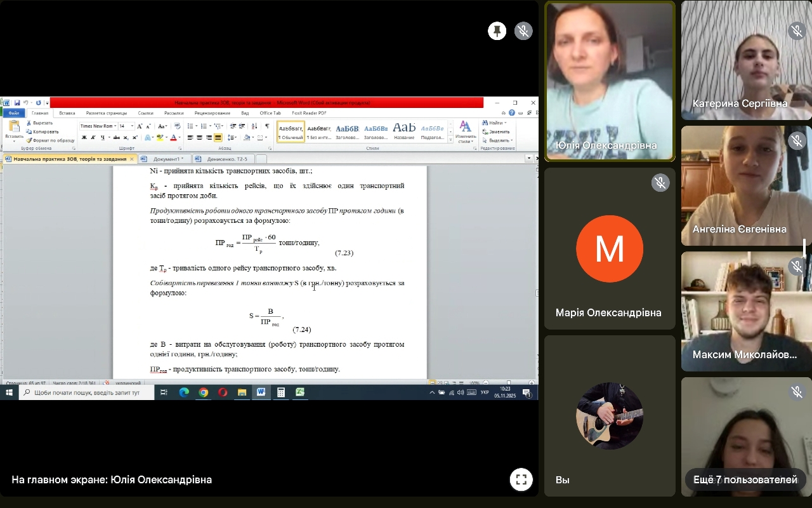The width and height of the screenshot is (812, 508).
Task: Open the line spacing dropdown
Action: (232, 137)
